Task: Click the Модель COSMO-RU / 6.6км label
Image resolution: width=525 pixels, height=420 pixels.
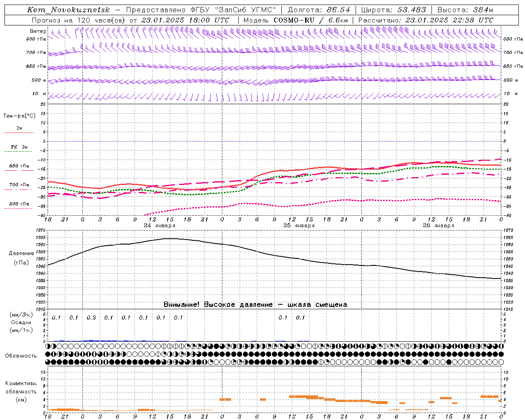Action: pyautogui.click(x=295, y=20)
